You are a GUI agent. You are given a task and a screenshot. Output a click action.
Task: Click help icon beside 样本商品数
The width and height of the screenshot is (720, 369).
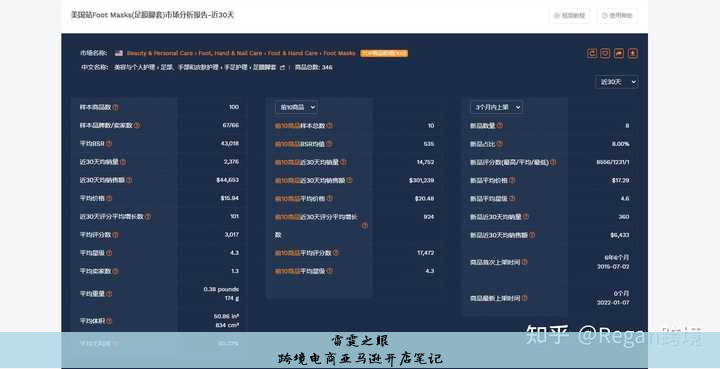[115, 107]
